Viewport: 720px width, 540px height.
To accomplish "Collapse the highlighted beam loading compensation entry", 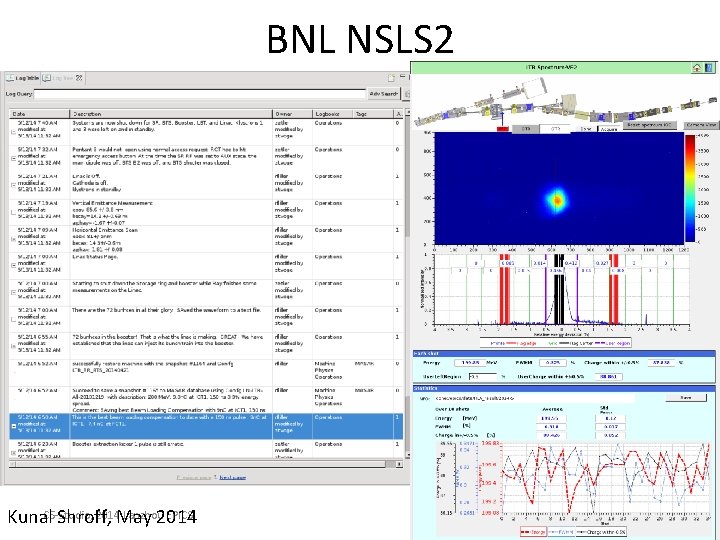I will coord(13,426).
